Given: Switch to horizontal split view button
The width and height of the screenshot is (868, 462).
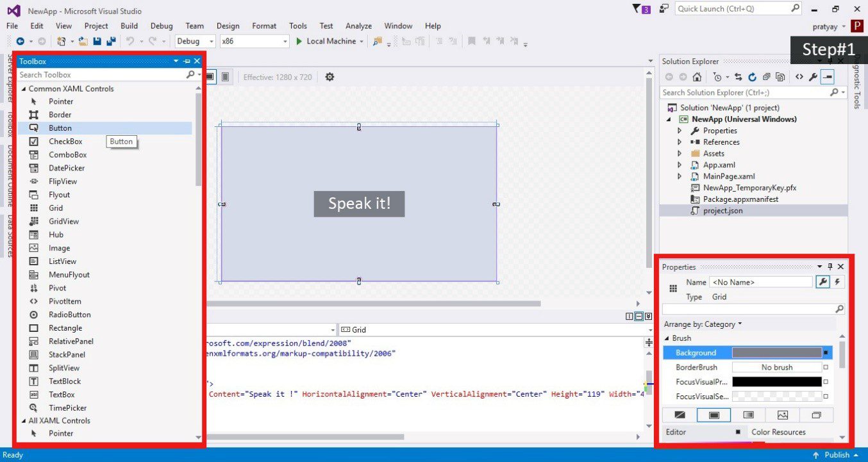Looking at the screenshot, I should [639, 317].
